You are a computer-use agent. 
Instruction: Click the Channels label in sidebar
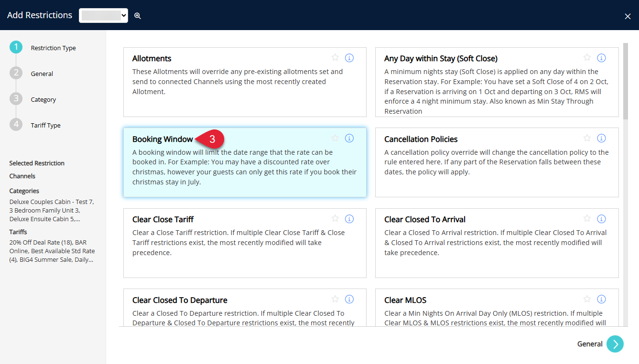click(22, 176)
